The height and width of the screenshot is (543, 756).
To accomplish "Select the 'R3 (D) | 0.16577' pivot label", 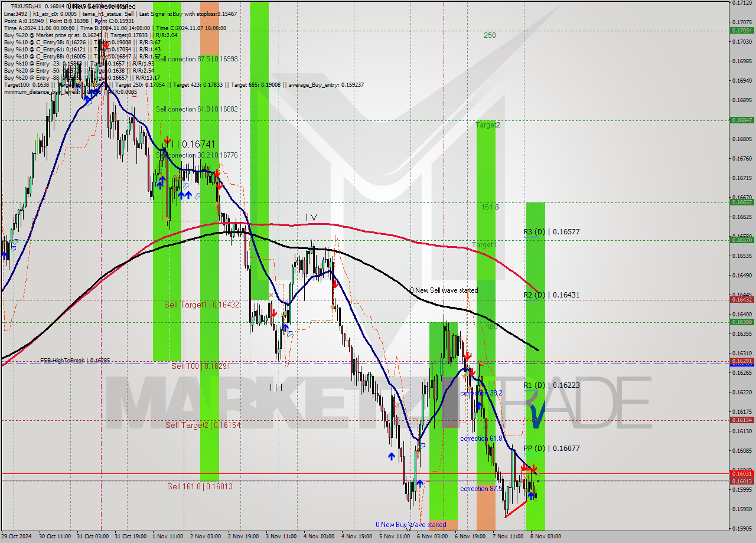I will [x=552, y=232].
